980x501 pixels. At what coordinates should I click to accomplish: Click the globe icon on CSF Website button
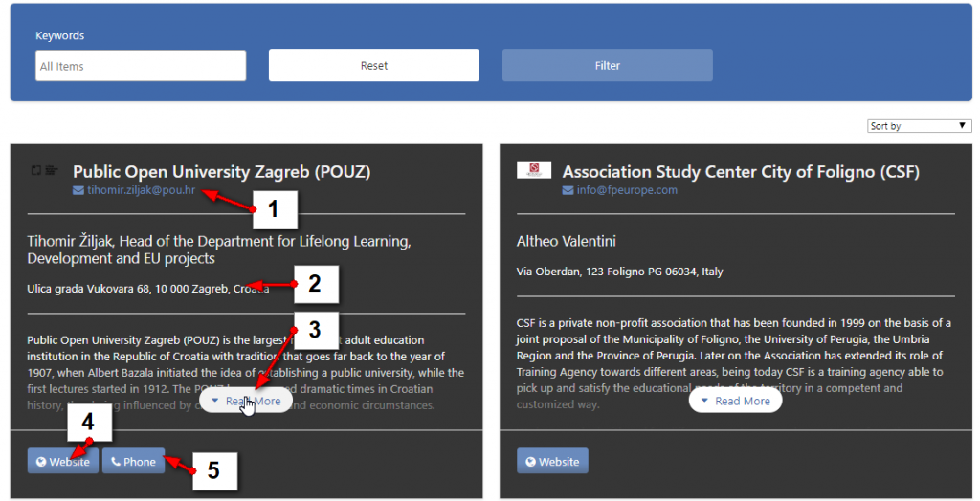pos(530,462)
